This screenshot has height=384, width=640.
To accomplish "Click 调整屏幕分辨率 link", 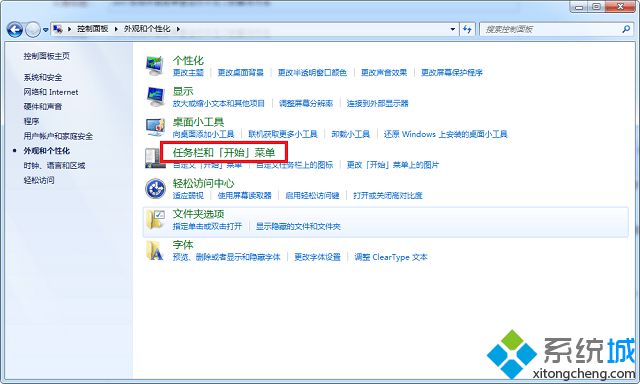I will (306, 103).
